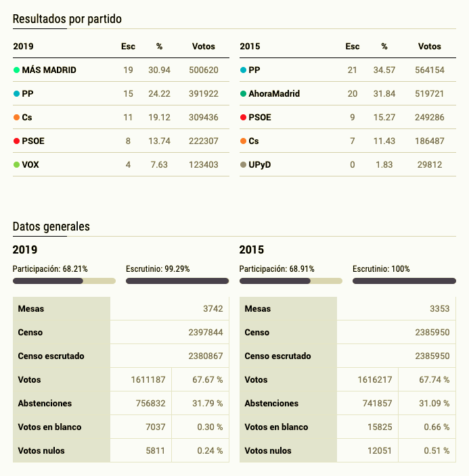Click the Votos column header in 2019 table

(x=203, y=47)
